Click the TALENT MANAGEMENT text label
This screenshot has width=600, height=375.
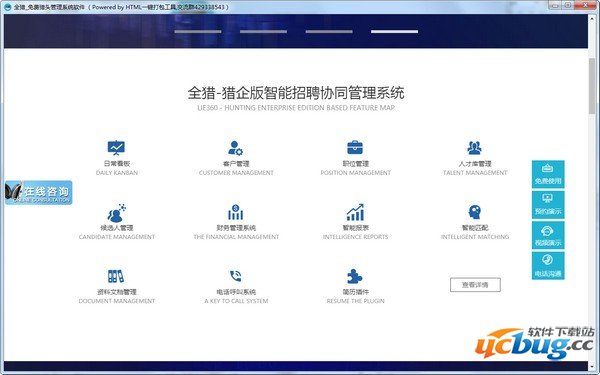[475, 173]
